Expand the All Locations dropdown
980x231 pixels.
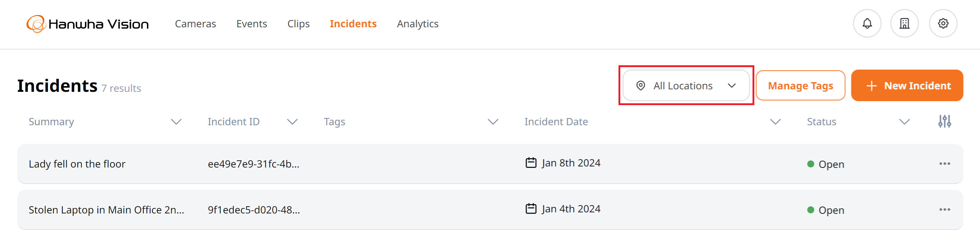click(686, 86)
